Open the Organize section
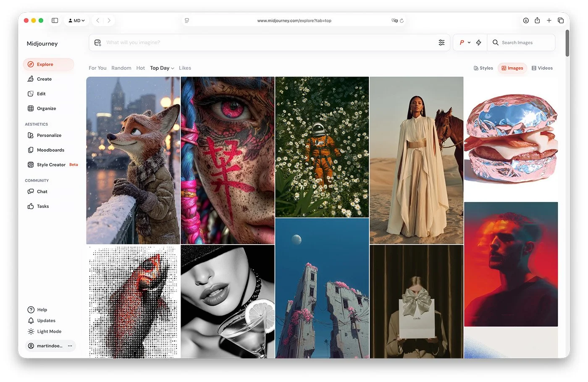This screenshot has width=588, height=382. tap(42, 108)
